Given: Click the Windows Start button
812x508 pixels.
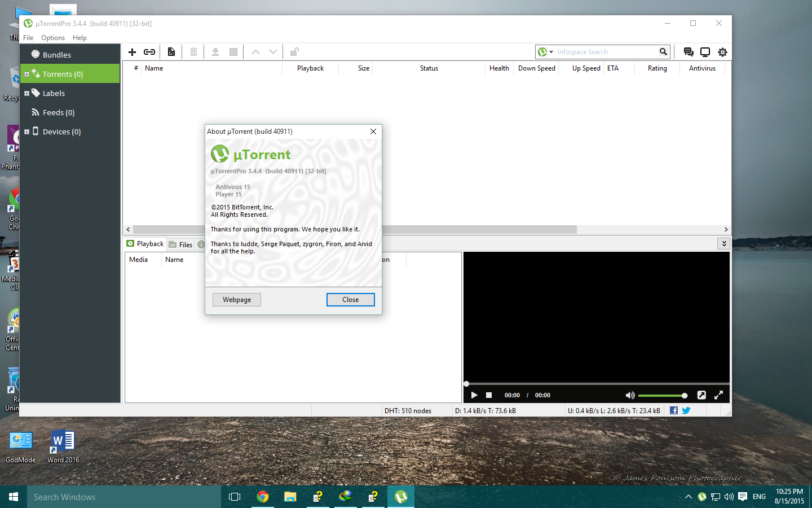Looking at the screenshot, I should coord(14,497).
